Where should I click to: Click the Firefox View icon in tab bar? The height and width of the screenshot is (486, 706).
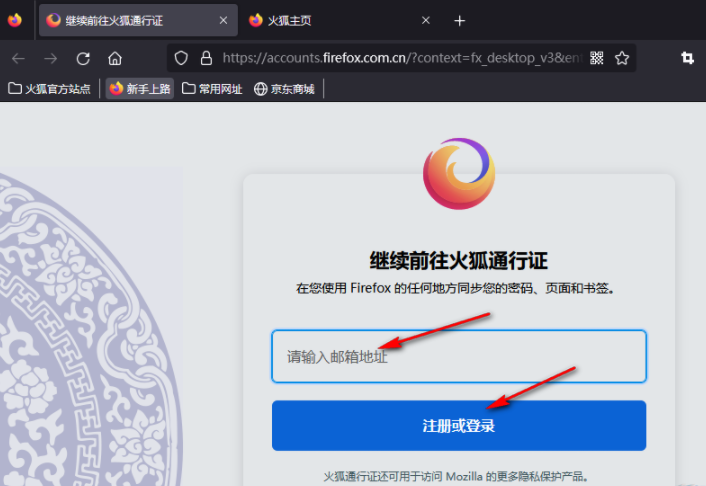[x=15, y=20]
